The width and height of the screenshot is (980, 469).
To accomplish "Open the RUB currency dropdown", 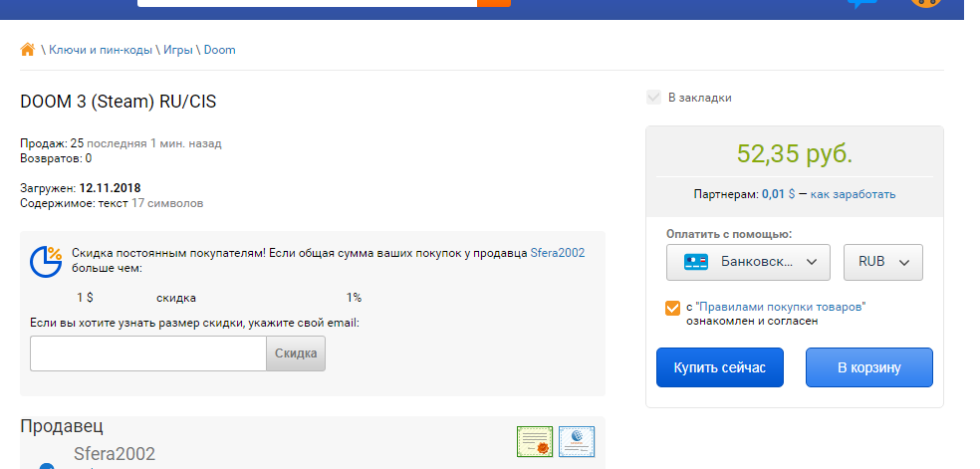I will (x=883, y=262).
